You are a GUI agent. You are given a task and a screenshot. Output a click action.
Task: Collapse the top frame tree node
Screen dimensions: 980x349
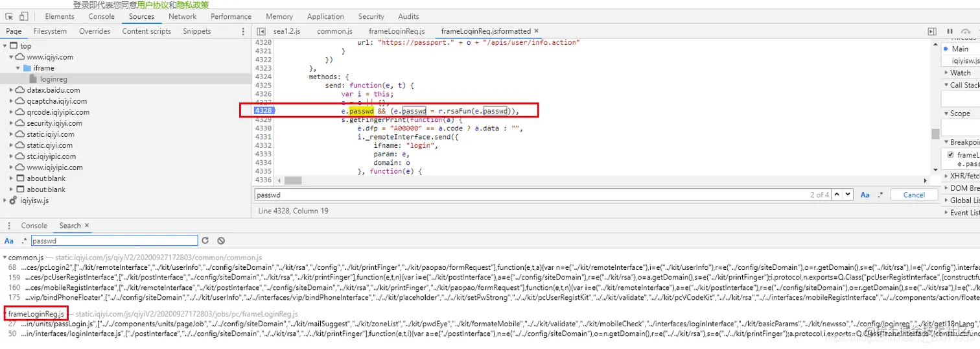[x=5, y=46]
